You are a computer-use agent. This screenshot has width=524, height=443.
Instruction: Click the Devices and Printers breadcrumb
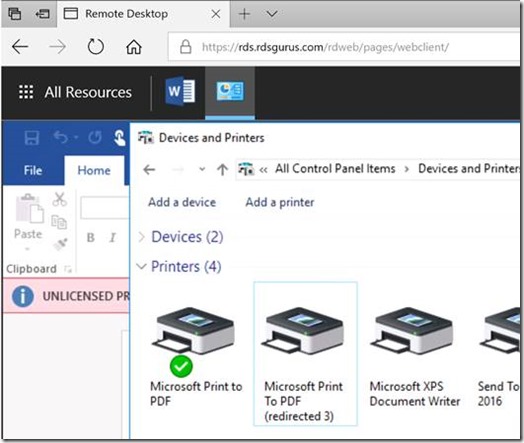coord(469,169)
